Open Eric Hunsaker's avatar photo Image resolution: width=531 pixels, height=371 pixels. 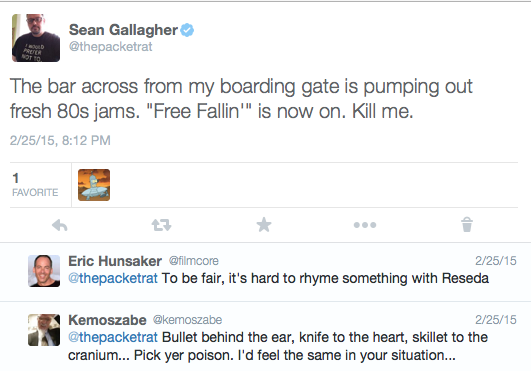(44, 271)
